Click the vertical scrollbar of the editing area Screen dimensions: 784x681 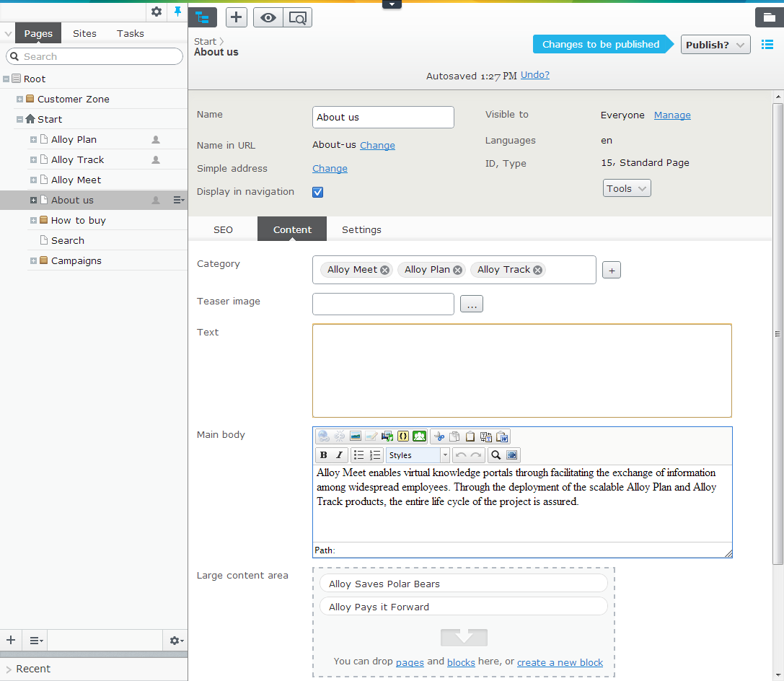tap(778, 334)
